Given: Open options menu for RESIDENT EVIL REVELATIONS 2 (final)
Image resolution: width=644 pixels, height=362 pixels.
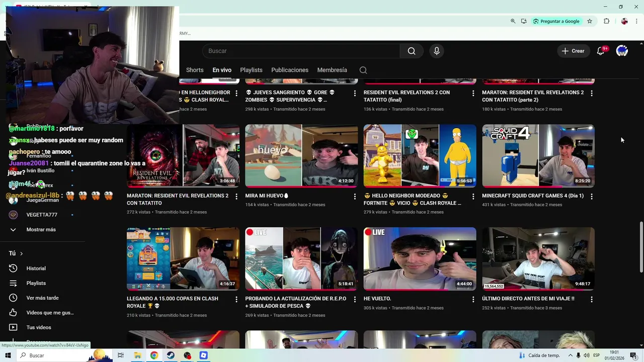Looking at the screenshot, I should (473, 94).
